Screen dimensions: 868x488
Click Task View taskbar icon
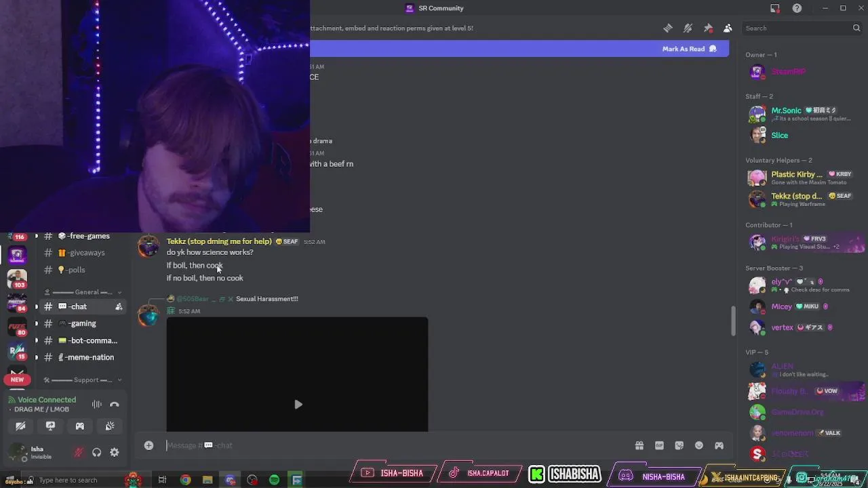click(162, 480)
